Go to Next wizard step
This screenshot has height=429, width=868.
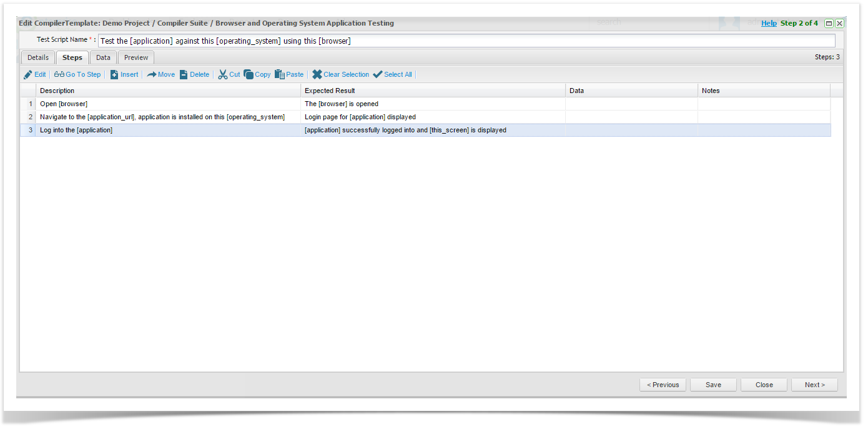point(814,385)
